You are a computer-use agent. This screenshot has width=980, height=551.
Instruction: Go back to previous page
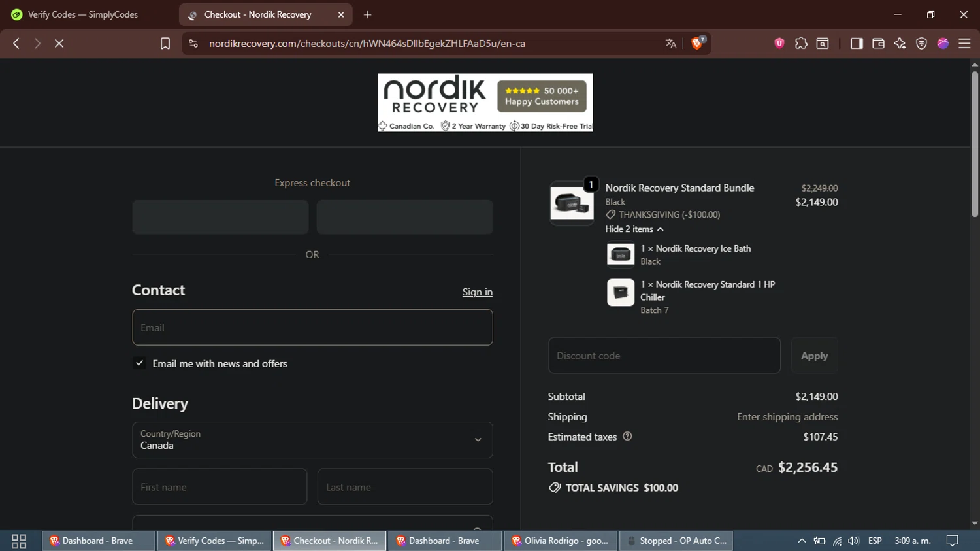16,43
